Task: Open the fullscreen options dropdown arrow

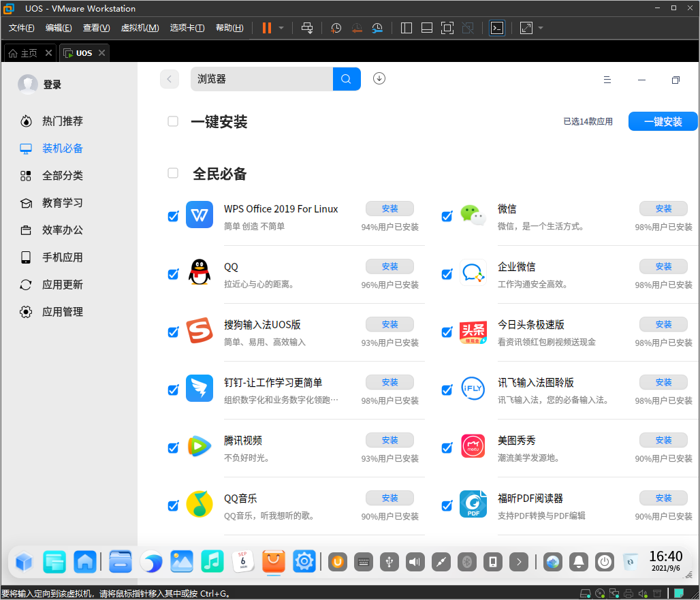Action: click(541, 28)
